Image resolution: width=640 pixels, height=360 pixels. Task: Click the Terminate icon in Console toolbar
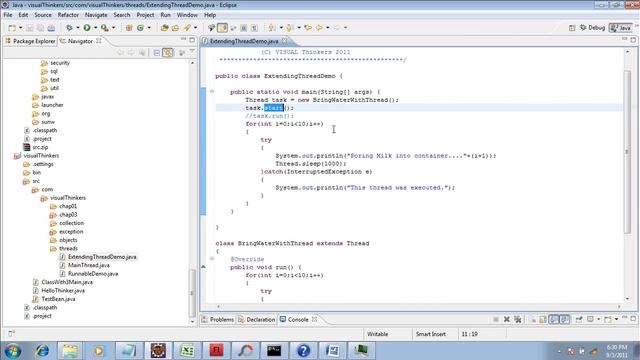pyautogui.click(x=496, y=319)
